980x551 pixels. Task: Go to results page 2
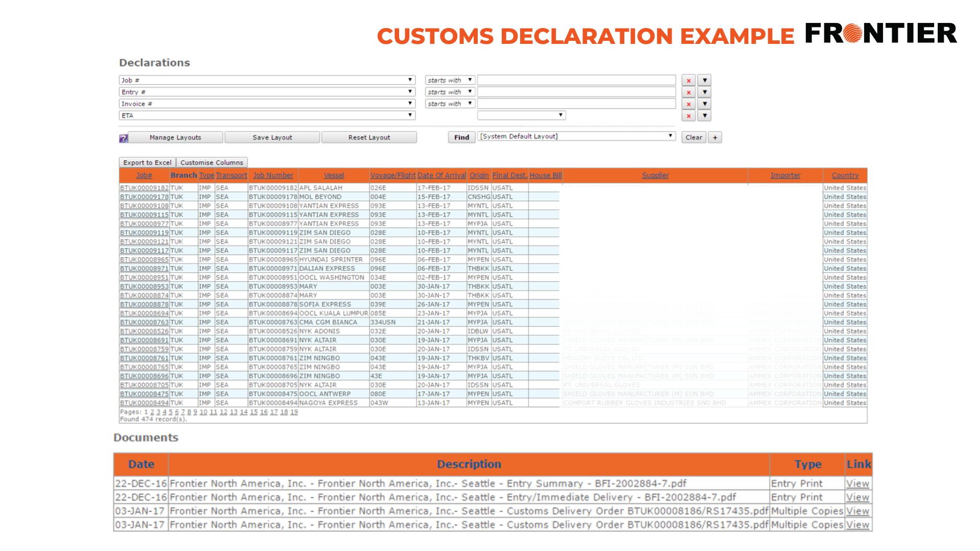(x=152, y=412)
